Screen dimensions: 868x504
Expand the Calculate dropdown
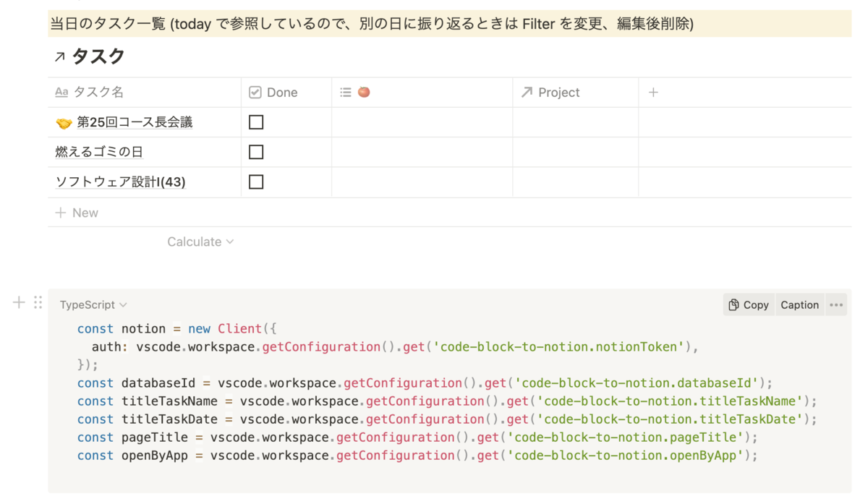(200, 242)
